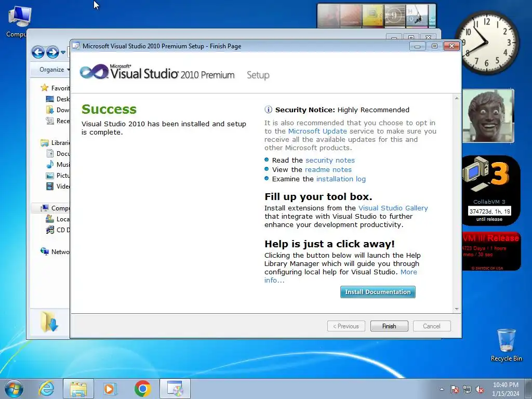Viewport: 532px width, 399px height.
Task: Select Pictures library in Explorer sidebar
Action: [x=58, y=176]
